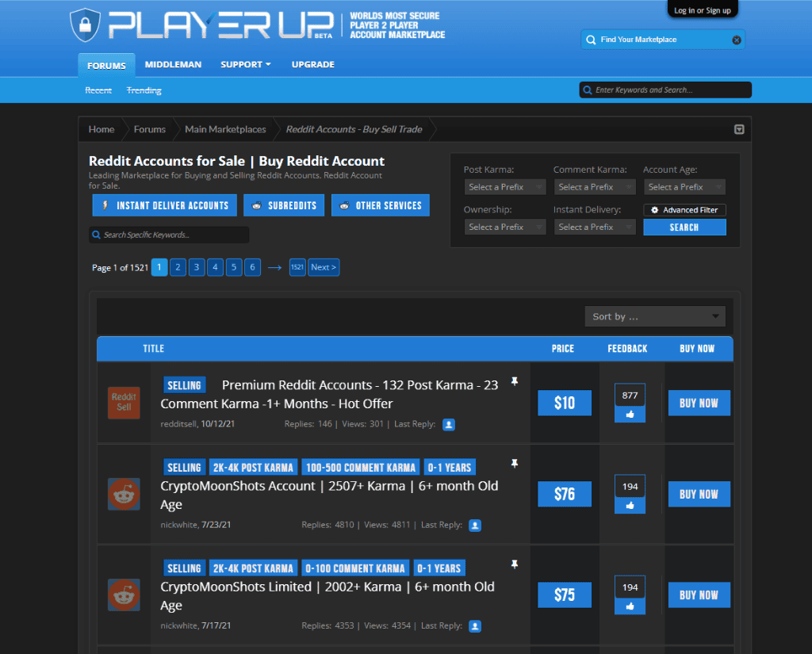Click the PlayerUp shield logo icon
The width and height of the screenshot is (812, 654).
pos(85,25)
